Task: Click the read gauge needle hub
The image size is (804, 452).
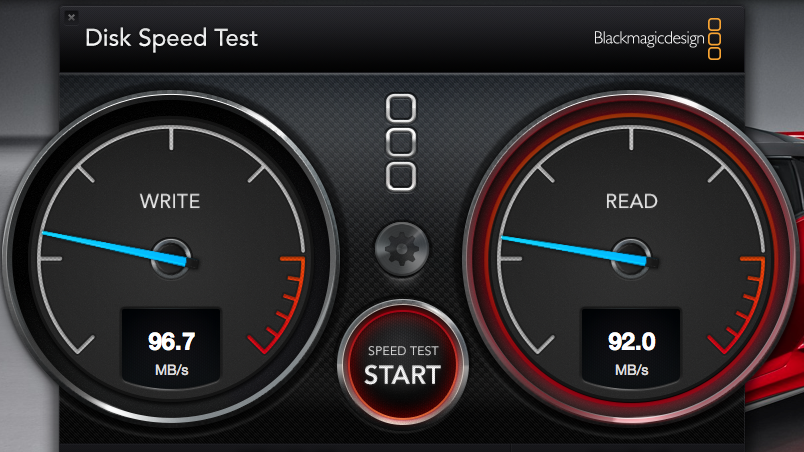Action: click(631, 259)
